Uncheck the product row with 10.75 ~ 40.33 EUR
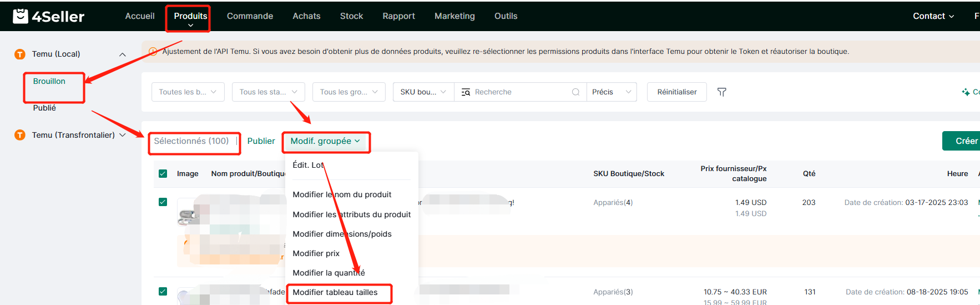 (163, 292)
